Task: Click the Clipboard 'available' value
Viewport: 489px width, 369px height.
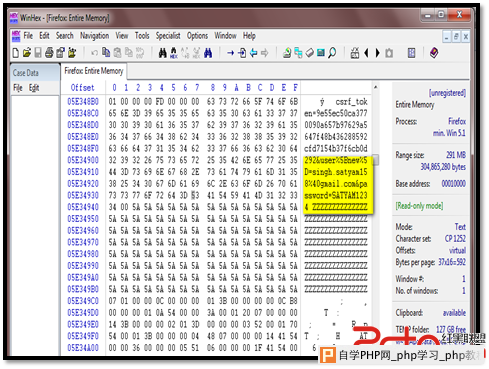Action: pyautogui.click(x=454, y=313)
